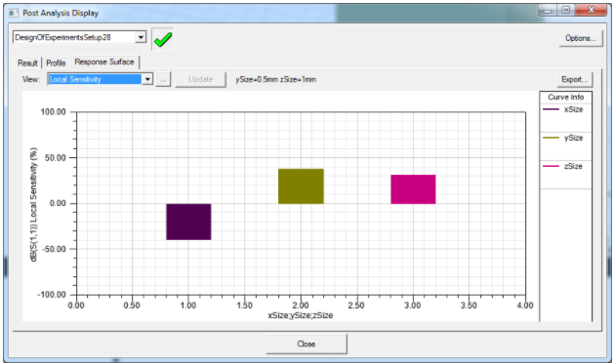Click the green checkmark apply icon

(163, 39)
